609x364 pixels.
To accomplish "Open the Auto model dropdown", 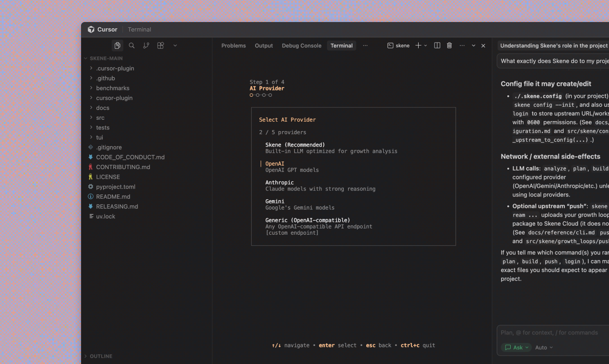I will 544,348.
